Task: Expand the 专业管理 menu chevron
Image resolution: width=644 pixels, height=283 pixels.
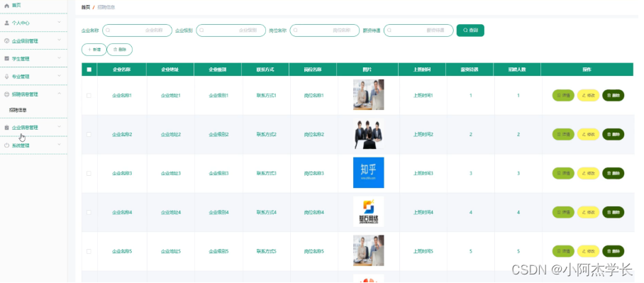Action: pyautogui.click(x=59, y=76)
